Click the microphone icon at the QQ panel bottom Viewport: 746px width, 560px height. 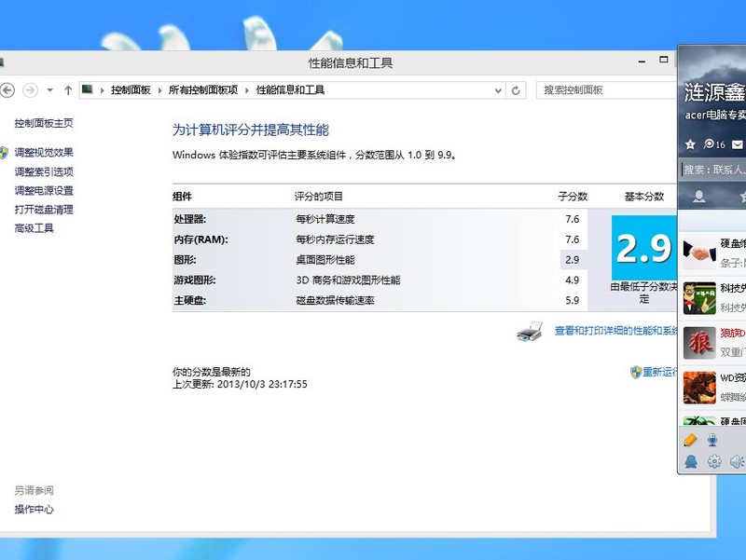pos(712,440)
